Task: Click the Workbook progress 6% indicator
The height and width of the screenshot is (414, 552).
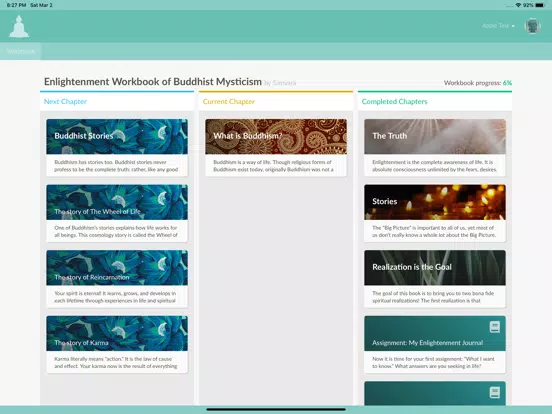Action: pos(478,83)
